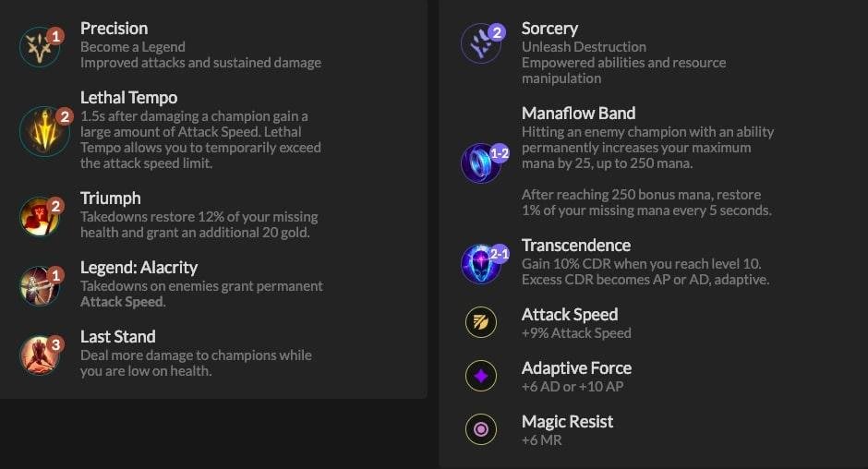Click the Magic Resist label
Image resolution: width=868 pixels, height=469 pixels.
(567, 422)
